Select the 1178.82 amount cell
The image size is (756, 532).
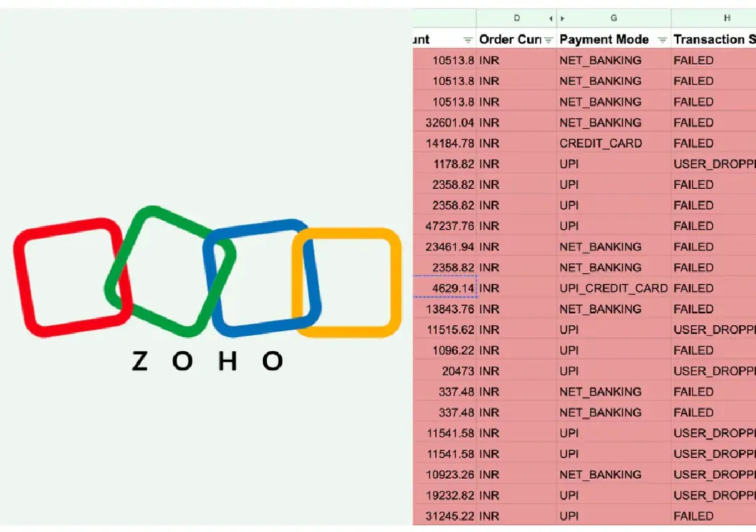tap(445, 164)
